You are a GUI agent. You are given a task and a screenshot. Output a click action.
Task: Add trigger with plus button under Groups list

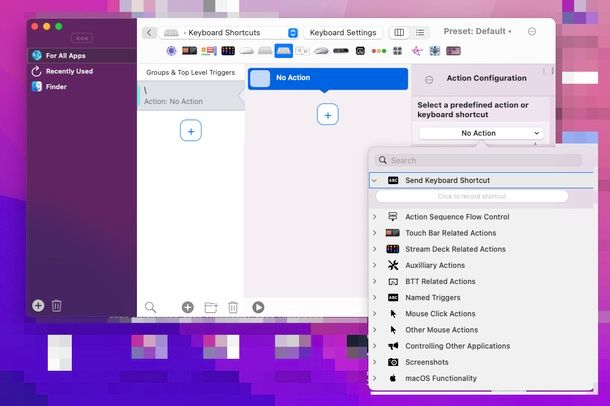tap(191, 131)
